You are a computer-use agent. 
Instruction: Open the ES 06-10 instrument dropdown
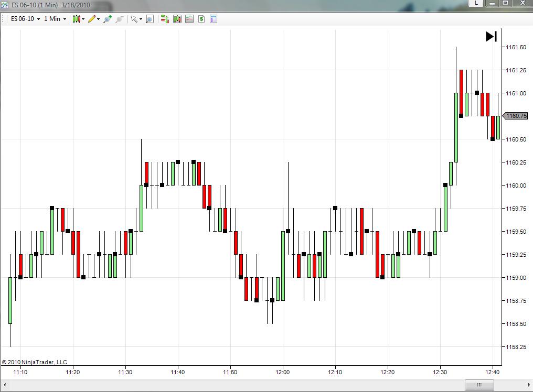(26, 19)
